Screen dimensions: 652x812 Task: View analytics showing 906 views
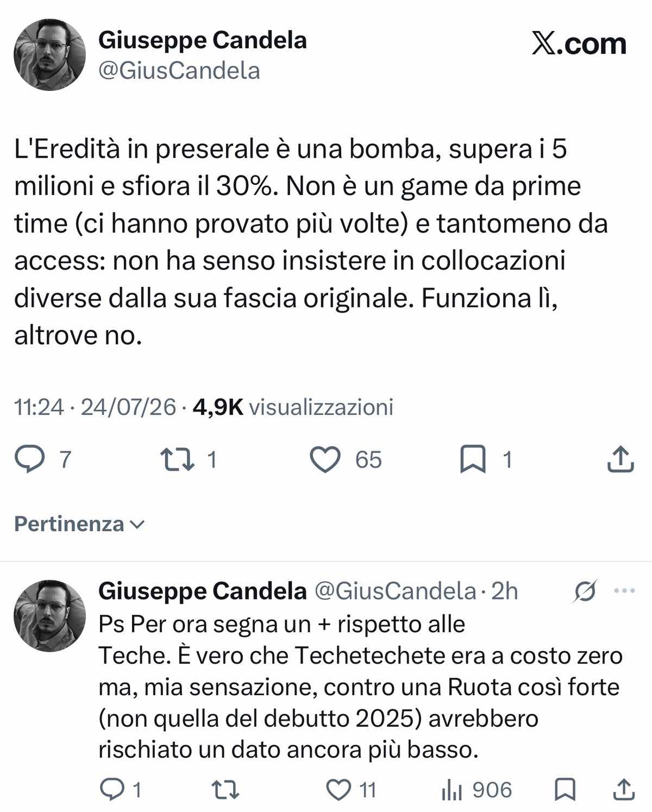click(x=477, y=790)
